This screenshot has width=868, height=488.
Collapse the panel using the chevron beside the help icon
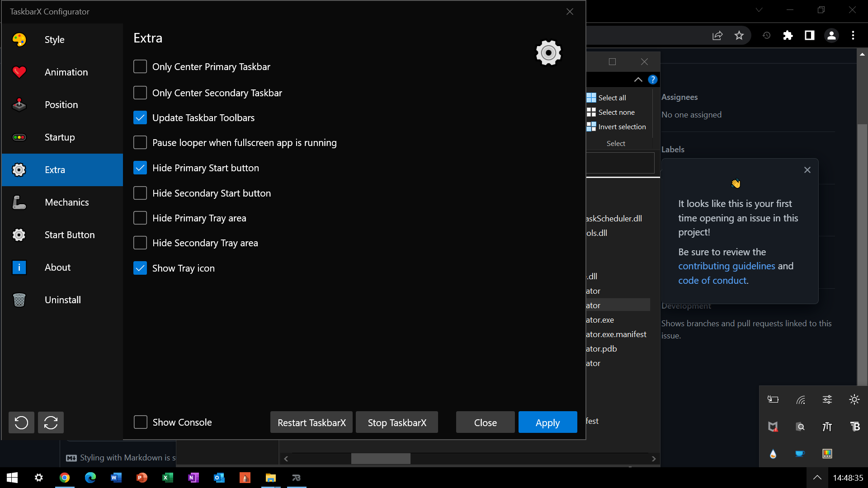pyautogui.click(x=638, y=80)
